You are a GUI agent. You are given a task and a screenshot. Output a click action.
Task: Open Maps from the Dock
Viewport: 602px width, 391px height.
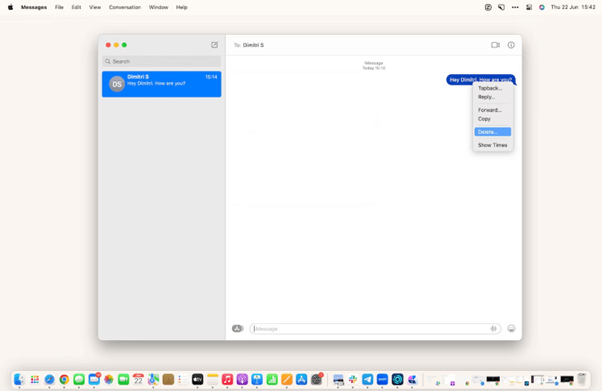(x=153, y=379)
